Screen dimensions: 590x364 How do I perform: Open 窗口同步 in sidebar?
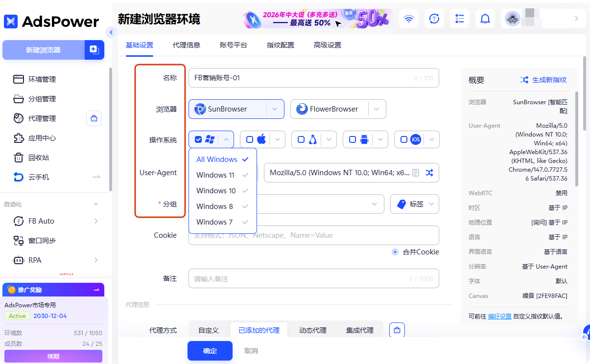click(x=42, y=241)
